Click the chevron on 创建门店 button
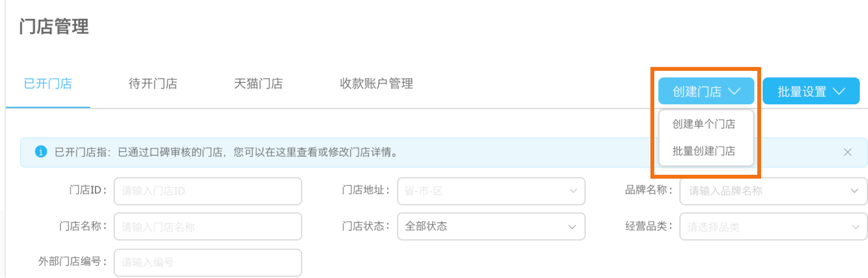The height and width of the screenshot is (278, 868). pos(734,91)
